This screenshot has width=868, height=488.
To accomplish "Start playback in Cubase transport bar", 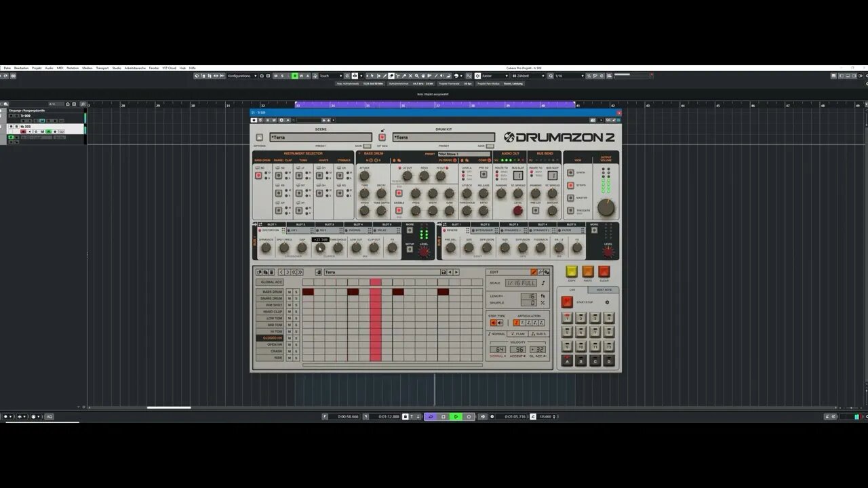I will [x=456, y=417].
